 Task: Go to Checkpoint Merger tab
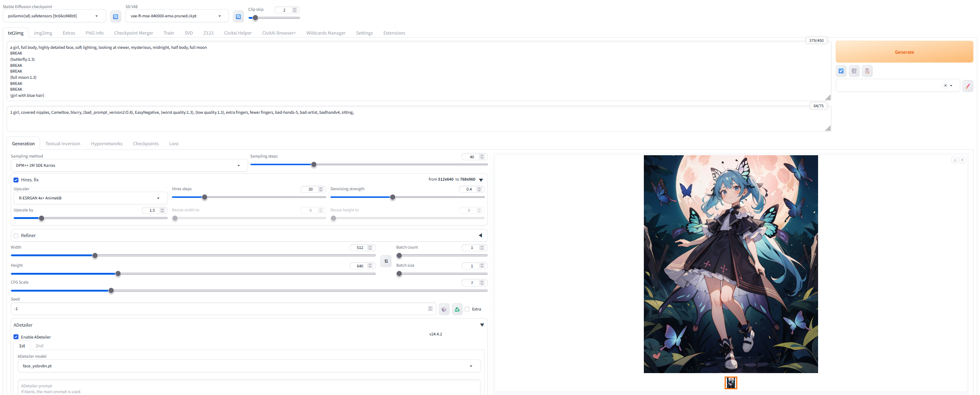tap(133, 33)
